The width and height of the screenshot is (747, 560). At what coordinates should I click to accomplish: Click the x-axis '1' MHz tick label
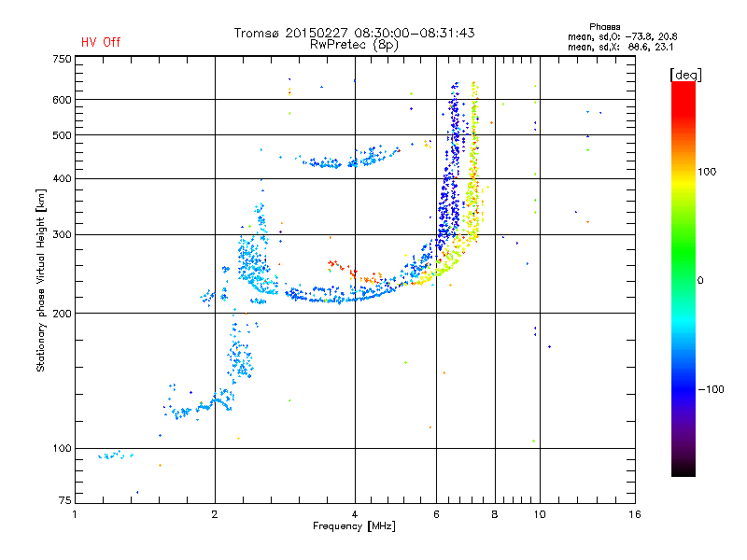[x=75, y=514]
